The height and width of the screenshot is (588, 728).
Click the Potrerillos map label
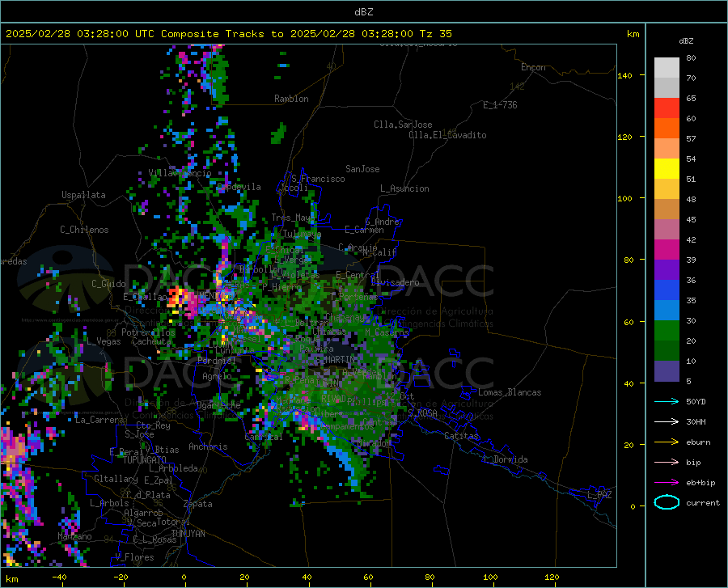point(148,332)
